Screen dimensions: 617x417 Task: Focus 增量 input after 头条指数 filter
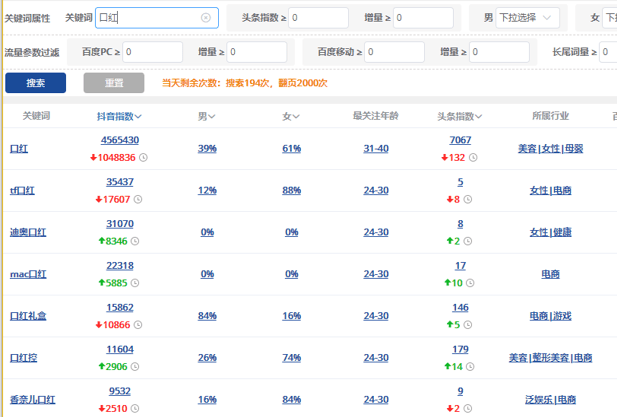pyautogui.click(x=423, y=18)
